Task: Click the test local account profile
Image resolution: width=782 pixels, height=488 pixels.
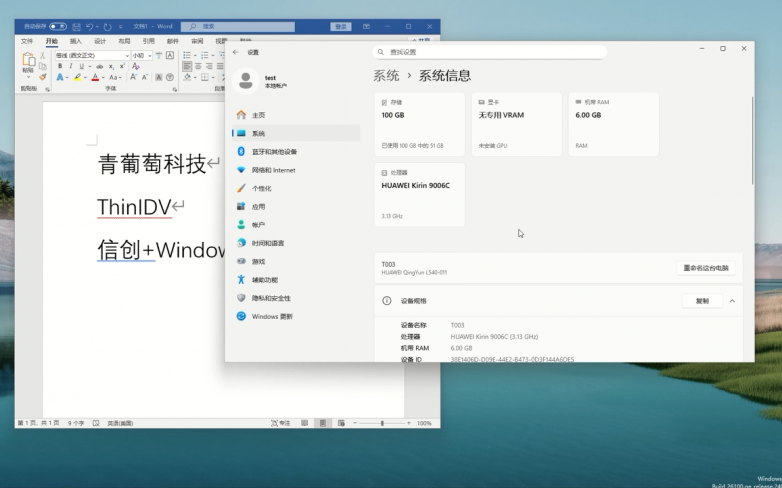Action: pyautogui.click(x=262, y=81)
